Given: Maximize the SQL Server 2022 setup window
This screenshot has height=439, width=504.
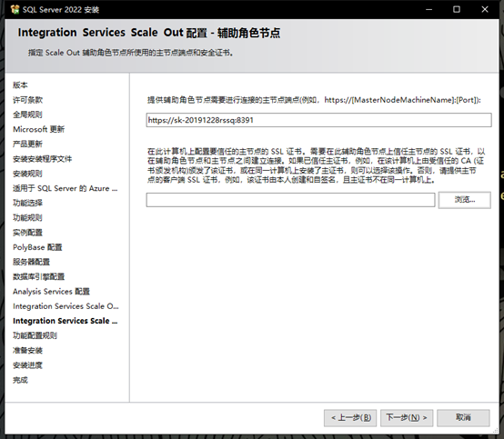Looking at the screenshot, I should point(457,9).
